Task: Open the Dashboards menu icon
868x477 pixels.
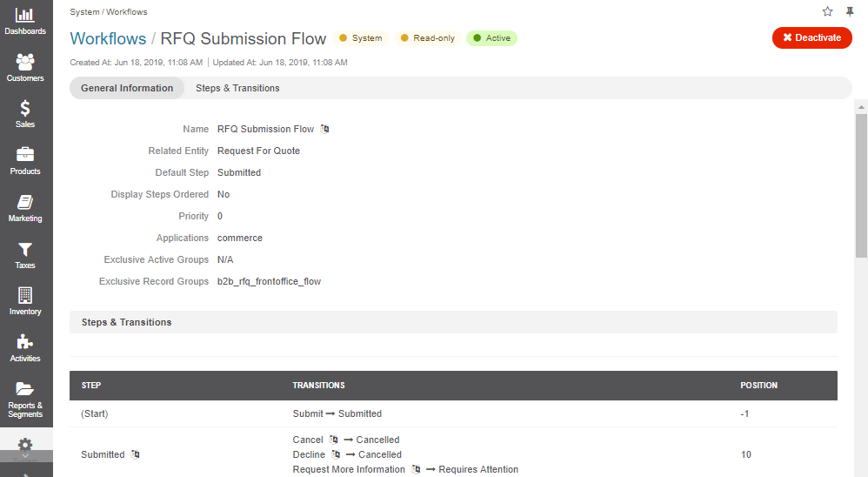Action: [25, 15]
